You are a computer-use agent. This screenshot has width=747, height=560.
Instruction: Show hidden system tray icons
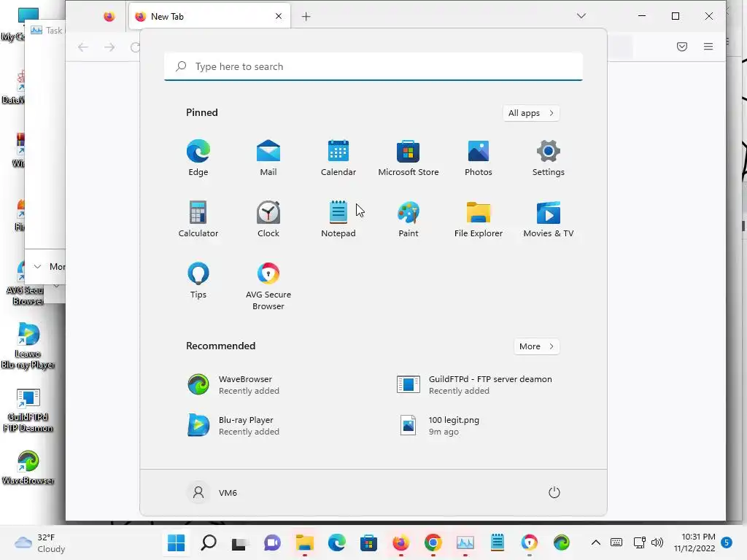pyautogui.click(x=595, y=542)
